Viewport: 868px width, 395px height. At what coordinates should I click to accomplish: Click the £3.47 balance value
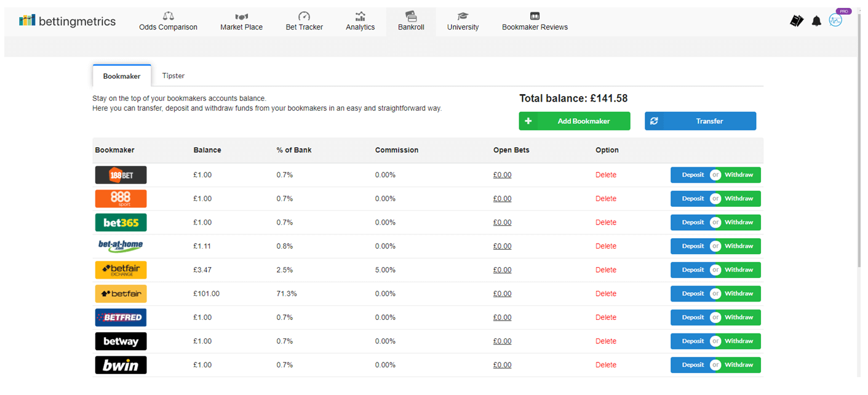coord(202,270)
